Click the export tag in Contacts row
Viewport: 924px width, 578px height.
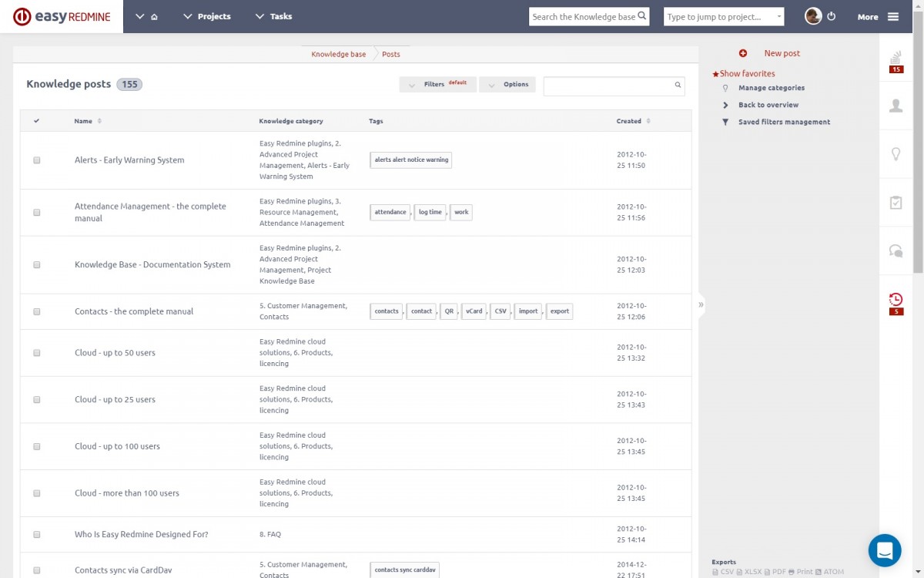click(x=560, y=311)
